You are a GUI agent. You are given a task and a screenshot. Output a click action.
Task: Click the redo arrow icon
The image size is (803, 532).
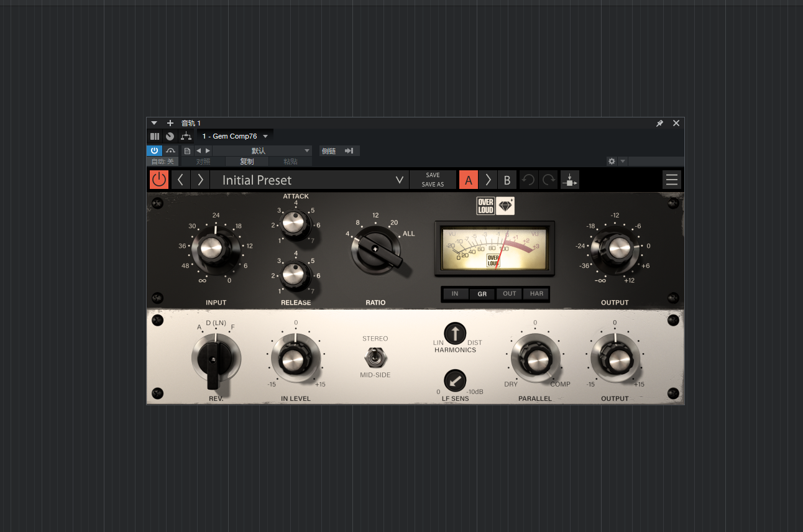(548, 180)
